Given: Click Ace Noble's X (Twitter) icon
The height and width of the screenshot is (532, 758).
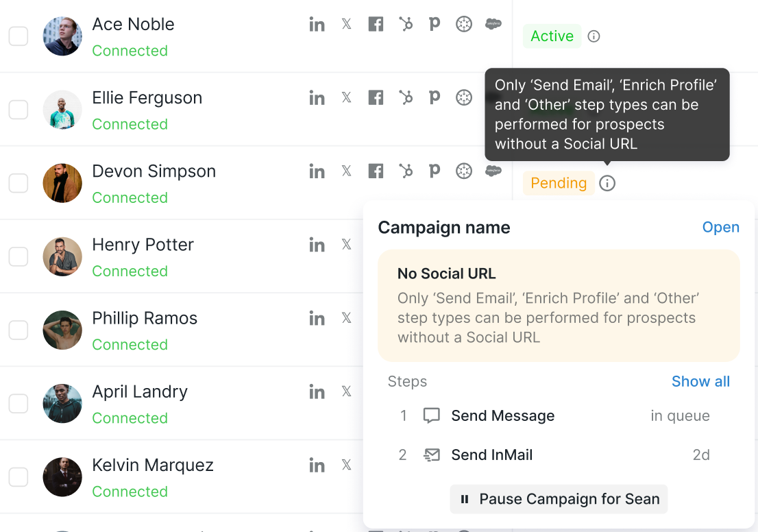Looking at the screenshot, I should (347, 24).
